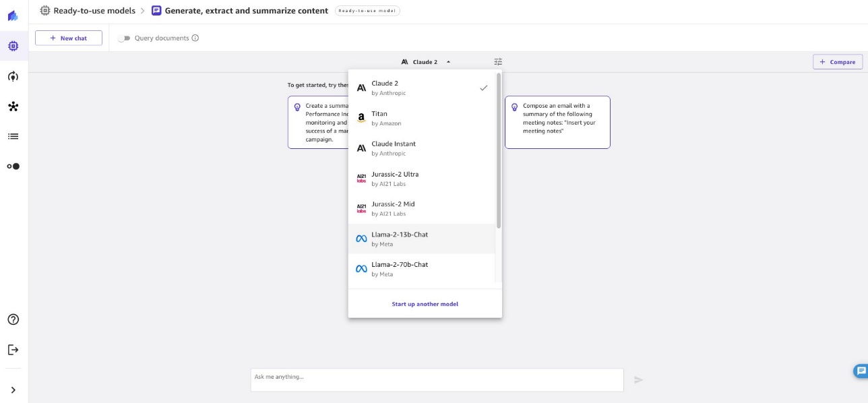Click the bulleted list sidebar icon
Viewport: 868px width, 403px height.
click(13, 136)
